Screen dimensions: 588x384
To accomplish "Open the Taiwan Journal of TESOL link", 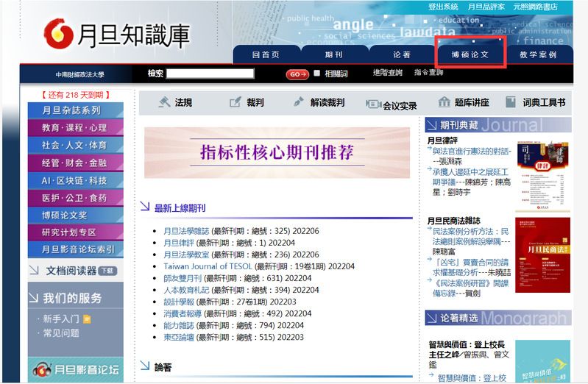I will (208, 266).
